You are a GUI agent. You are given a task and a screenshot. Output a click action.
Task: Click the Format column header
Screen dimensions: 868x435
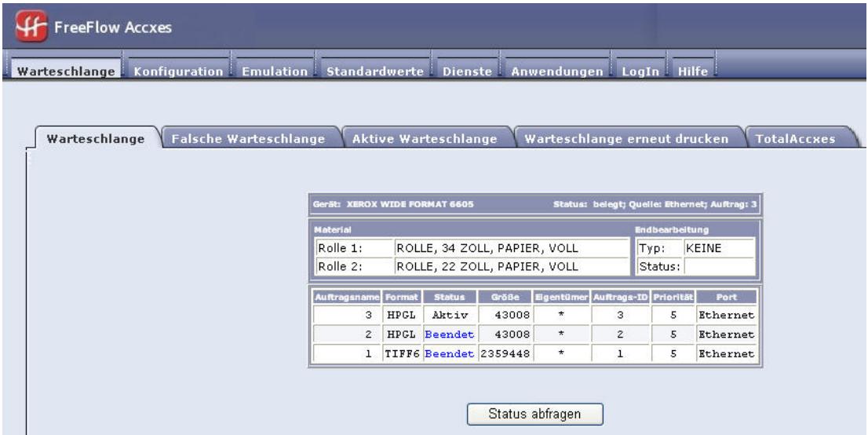click(403, 297)
